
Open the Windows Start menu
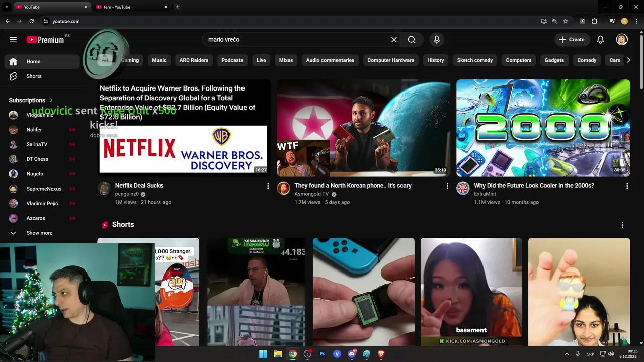pyautogui.click(x=263, y=354)
